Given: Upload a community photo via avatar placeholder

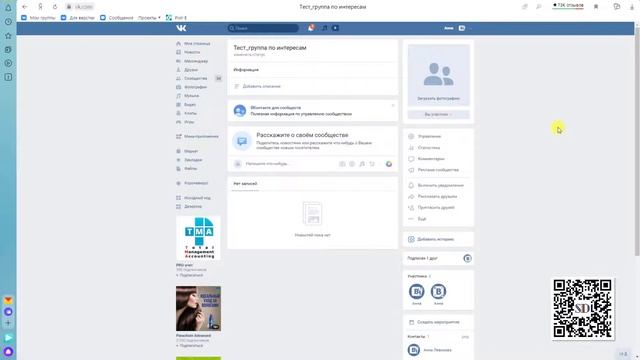Looking at the screenshot, I should click(438, 75).
